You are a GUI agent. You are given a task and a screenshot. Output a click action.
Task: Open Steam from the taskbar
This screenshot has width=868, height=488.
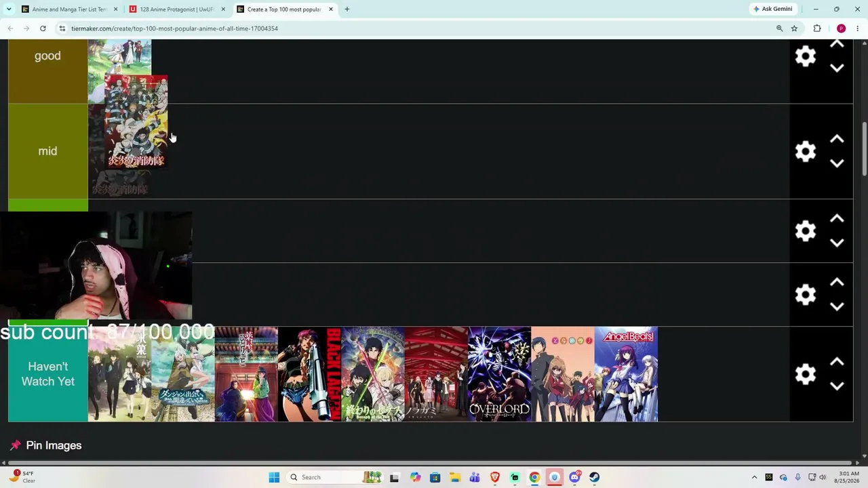[594, 477]
